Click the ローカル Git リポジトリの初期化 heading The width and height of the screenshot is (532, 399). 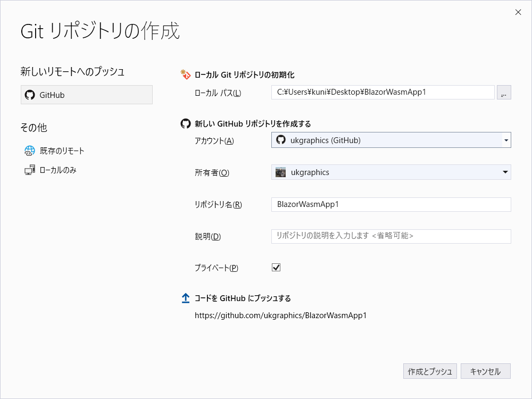click(244, 75)
